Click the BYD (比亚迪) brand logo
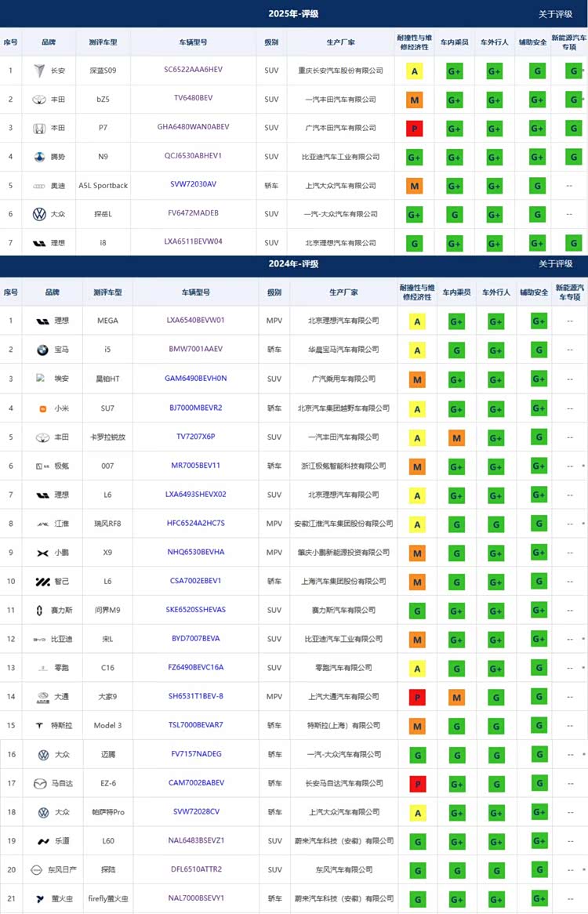Screen dimensions: 588x914 click(41, 640)
